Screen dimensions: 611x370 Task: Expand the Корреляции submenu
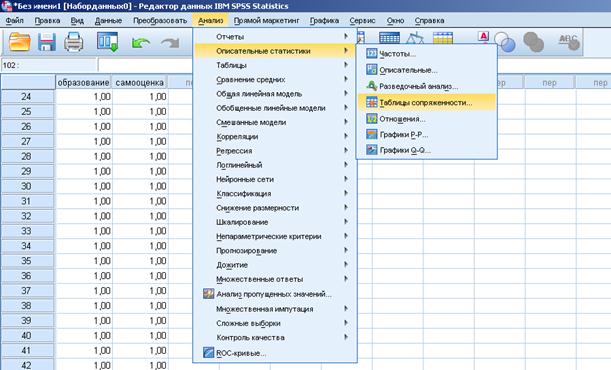coord(275,137)
